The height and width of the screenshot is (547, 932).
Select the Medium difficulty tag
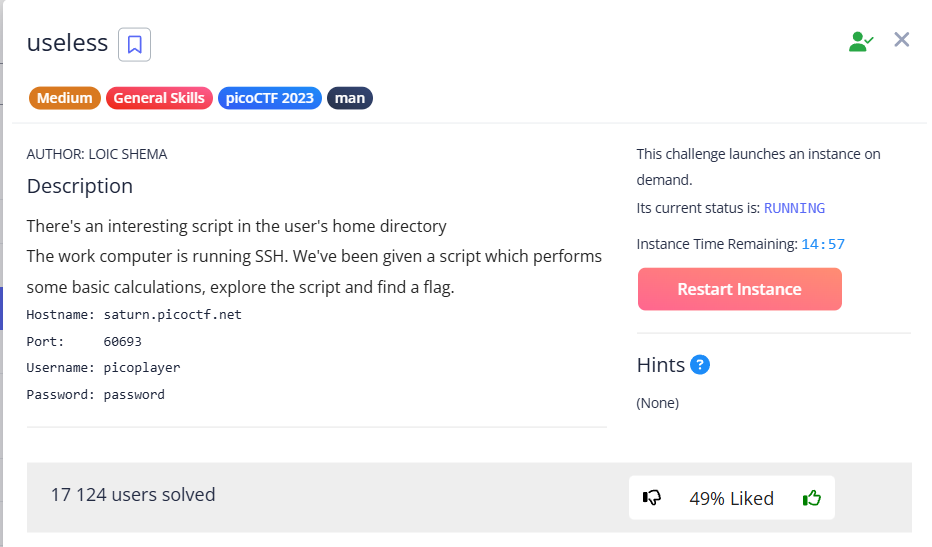tap(65, 98)
